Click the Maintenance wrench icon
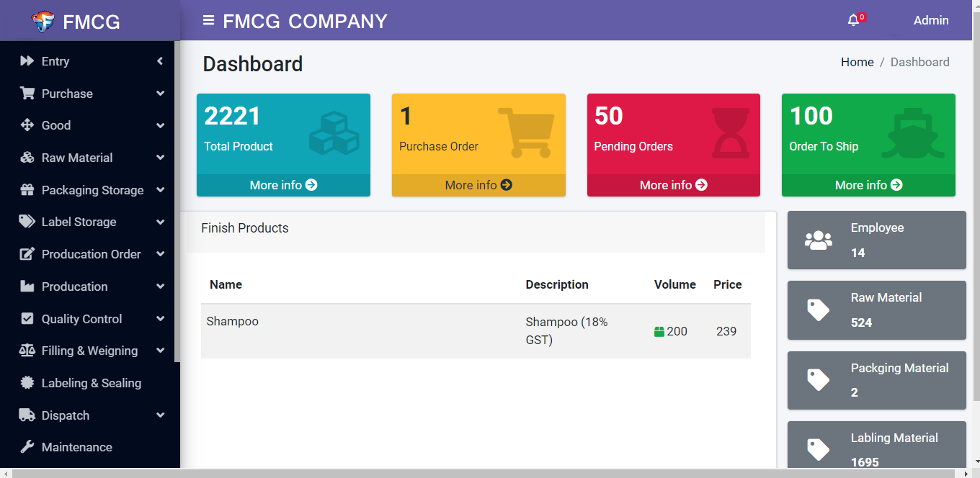 [27, 447]
